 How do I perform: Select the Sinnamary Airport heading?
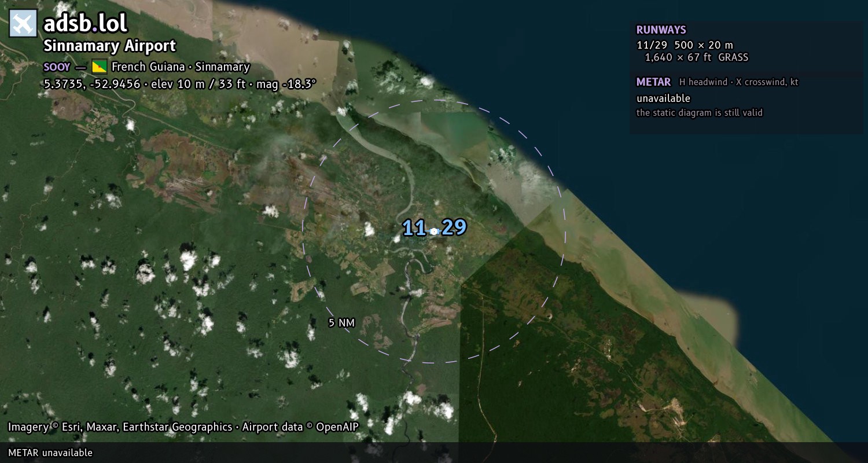point(109,46)
